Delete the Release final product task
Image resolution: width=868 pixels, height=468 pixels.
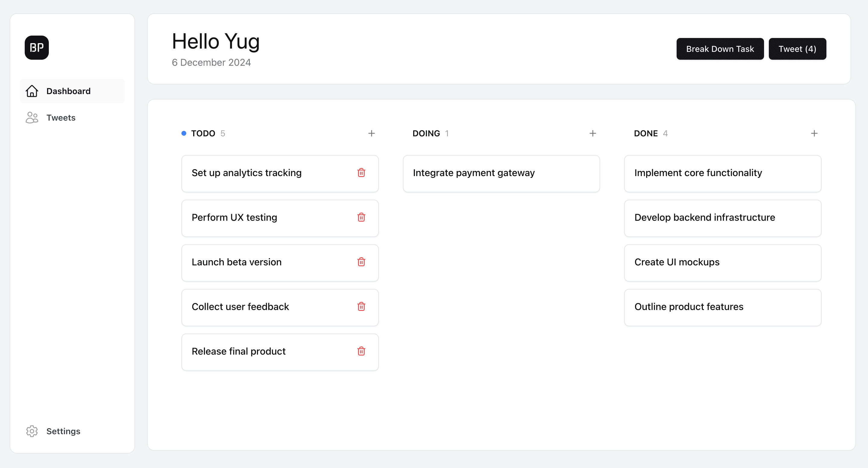point(361,351)
